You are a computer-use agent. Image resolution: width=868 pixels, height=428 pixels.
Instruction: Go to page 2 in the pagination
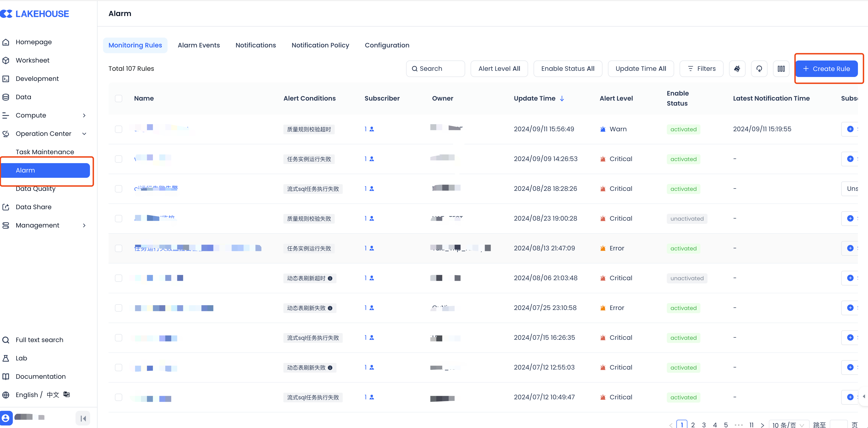click(693, 425)
